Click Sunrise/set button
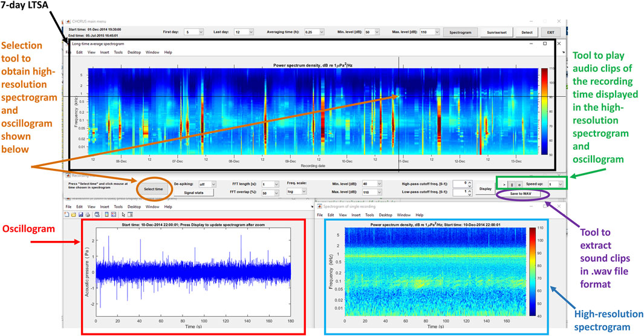644x336 pixels. (x=497, y=32)
